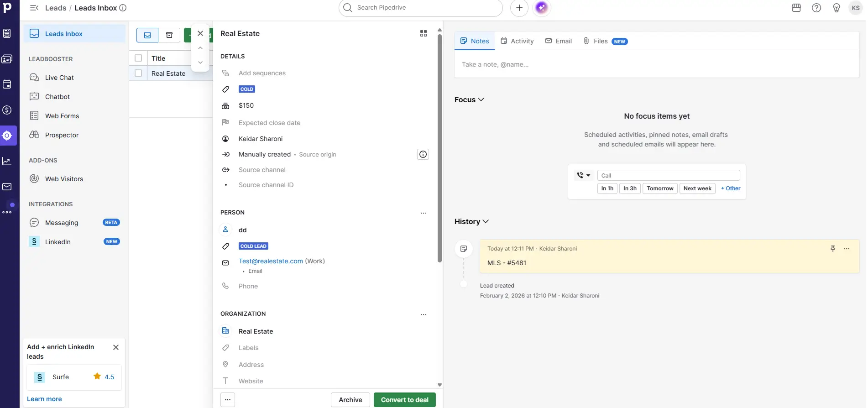This screenshot has width=868, height=408.
Task: Click detail panel vertical scrollbar
Action: (x=439, y=148)
